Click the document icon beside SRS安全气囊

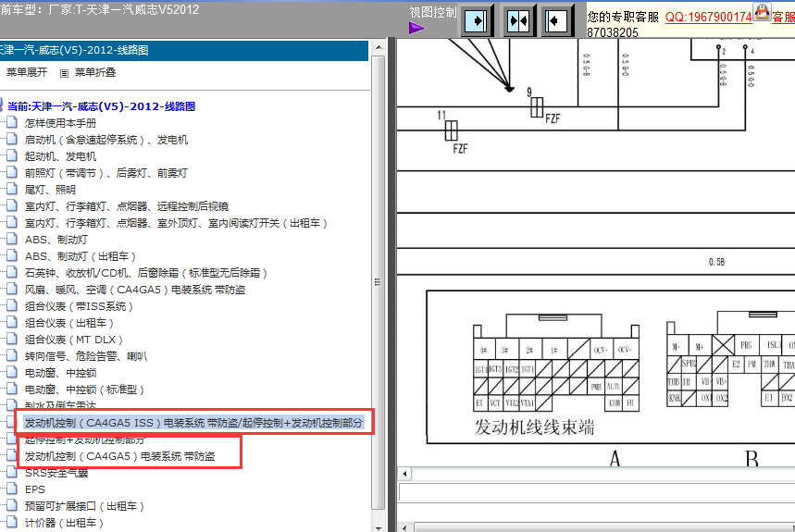(x=12, y=472)
